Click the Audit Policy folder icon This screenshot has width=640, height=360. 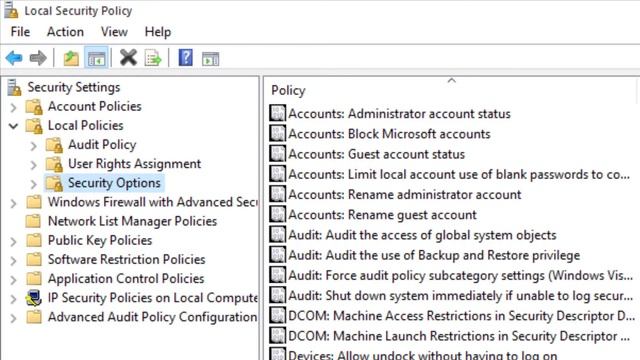coord(54,145)
